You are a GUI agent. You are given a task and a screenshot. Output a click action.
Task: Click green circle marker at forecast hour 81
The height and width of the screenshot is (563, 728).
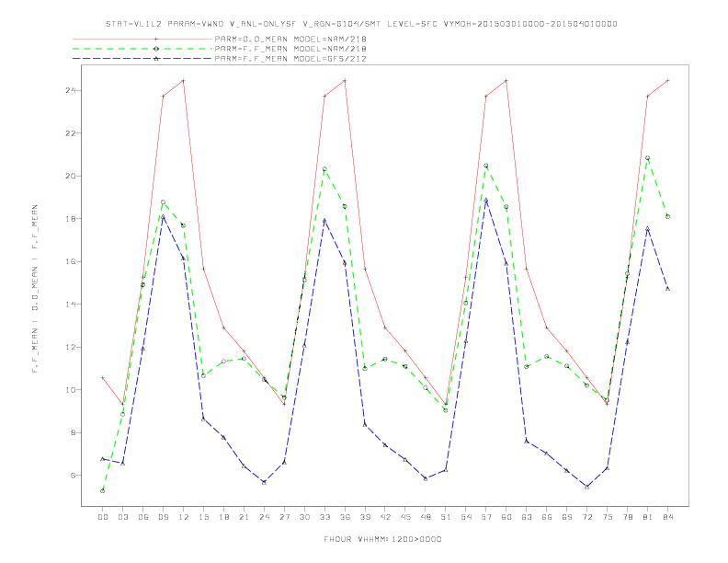coord(648,158)
